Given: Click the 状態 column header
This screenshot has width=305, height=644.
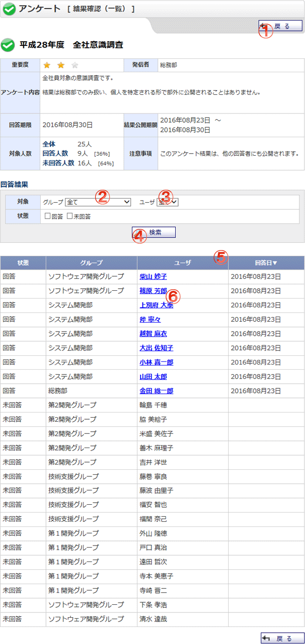Looking at the screenshot, I should point(23,262).
